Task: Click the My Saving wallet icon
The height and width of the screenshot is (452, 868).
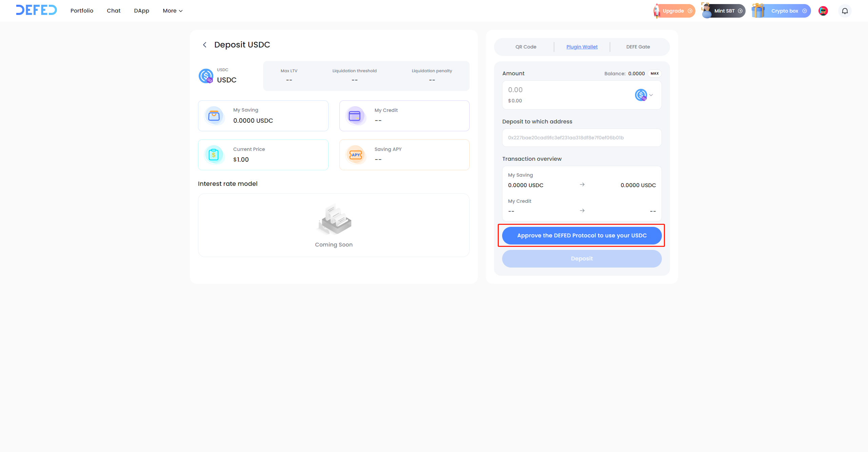Action: click(x=214, y=116)
